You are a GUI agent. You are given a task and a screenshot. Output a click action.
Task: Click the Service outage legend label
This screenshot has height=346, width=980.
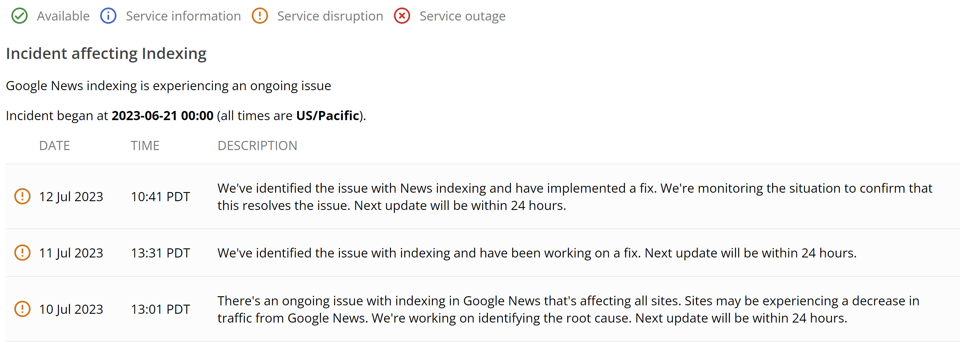[x=462, y=16]
